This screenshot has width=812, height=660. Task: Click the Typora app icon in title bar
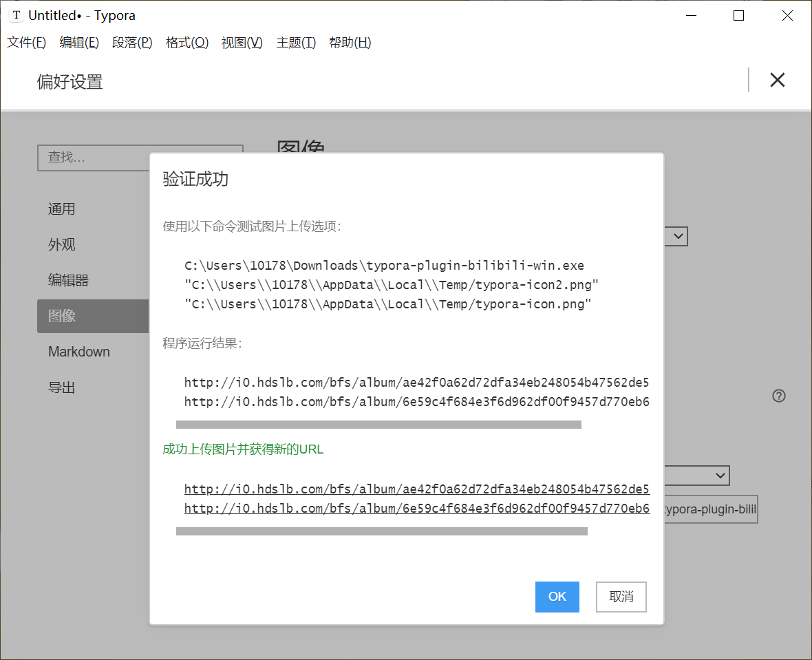pyautogui.click(x=17, y=16)
